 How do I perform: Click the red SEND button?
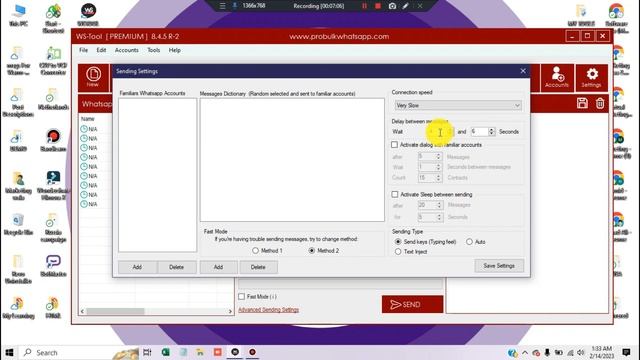click(x=412, y=304)
